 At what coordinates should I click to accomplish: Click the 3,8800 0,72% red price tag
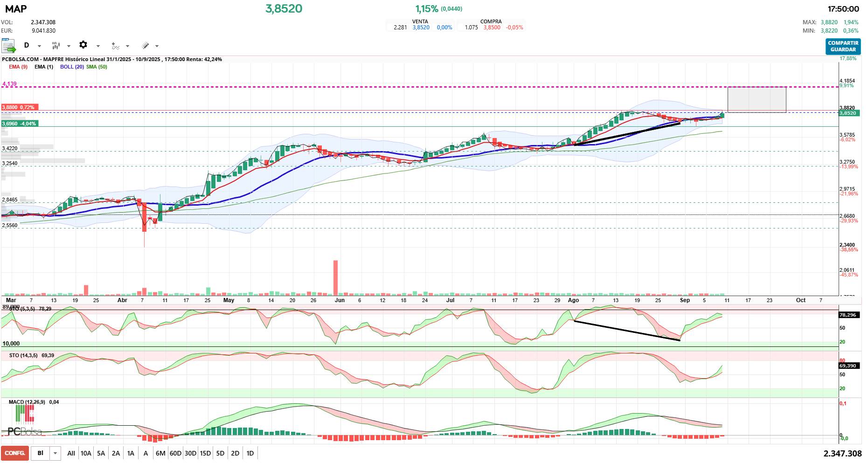20,107
